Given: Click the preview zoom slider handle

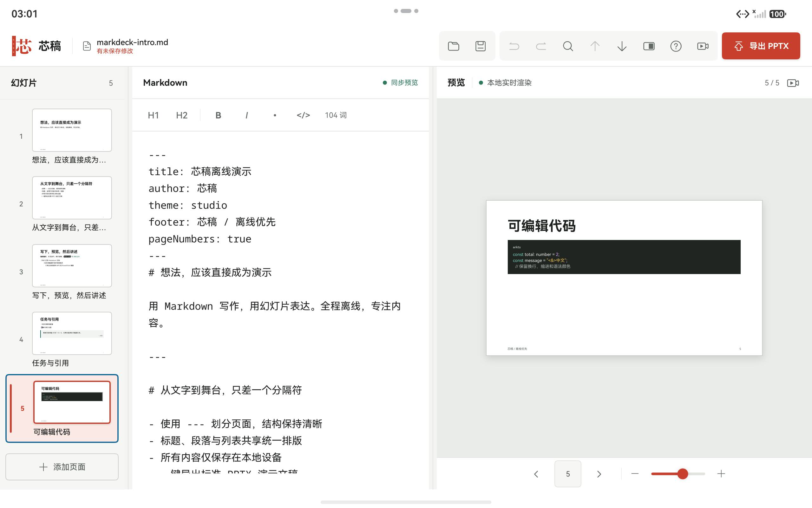Looking at the screenshot, I should pyautogui.click(x=683, y=474).
